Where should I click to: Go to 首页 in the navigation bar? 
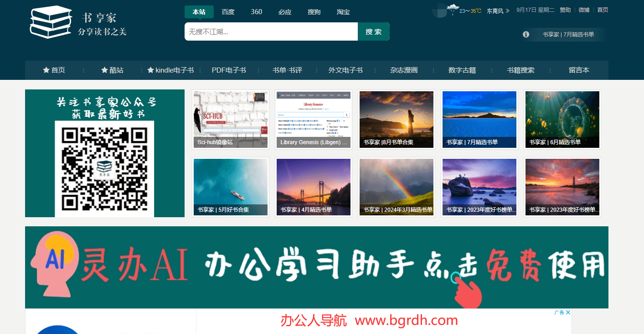[54, 70]
